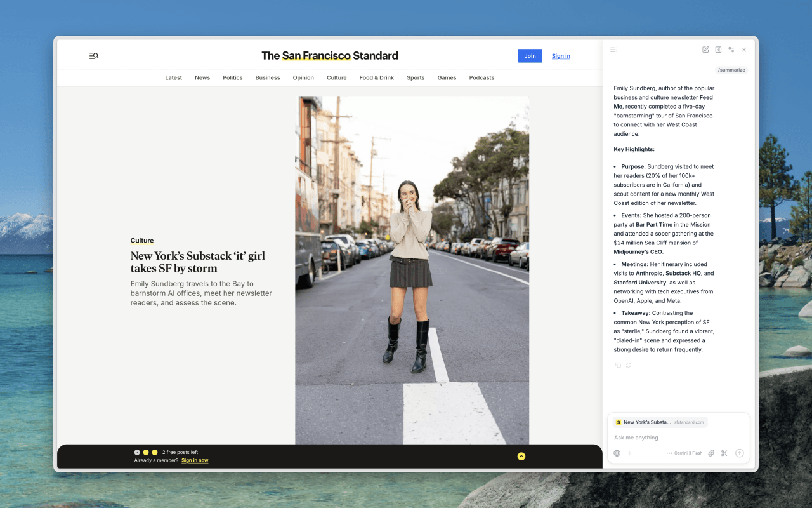This screenshot has height=508, width=812.
Task: Expand the free posts banner with chevron
Action: (x=521, y=456)
